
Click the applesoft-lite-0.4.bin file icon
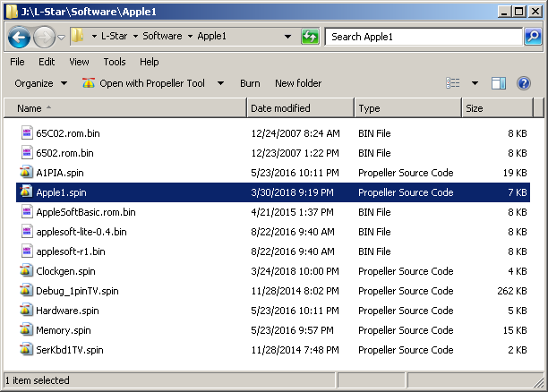coord(27,231)
